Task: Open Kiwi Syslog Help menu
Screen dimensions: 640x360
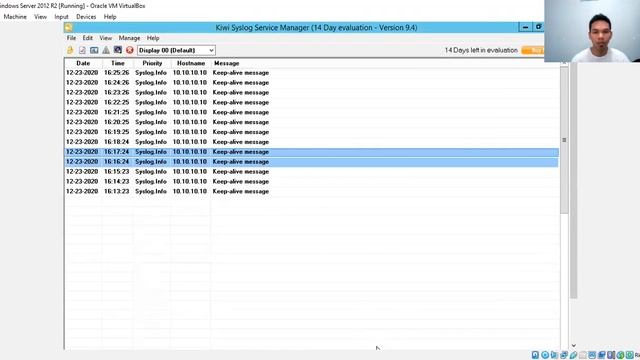Action: pyautogui.click(x=153, y=38)
